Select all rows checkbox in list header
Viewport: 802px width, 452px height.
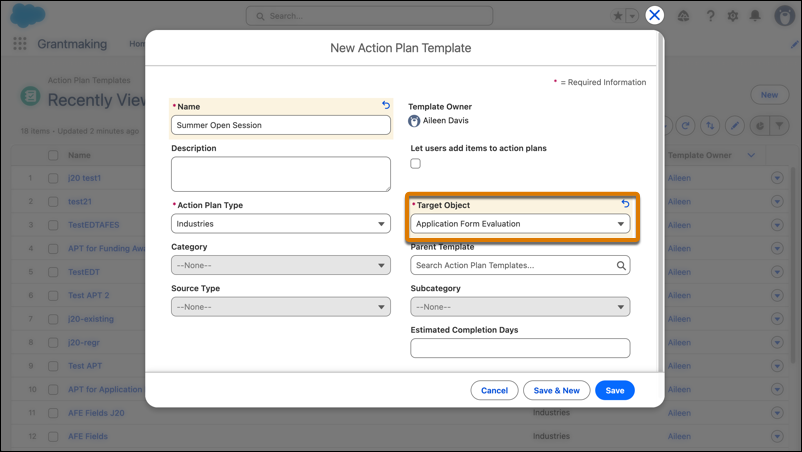pyautogui.click(x=53, y=155)
